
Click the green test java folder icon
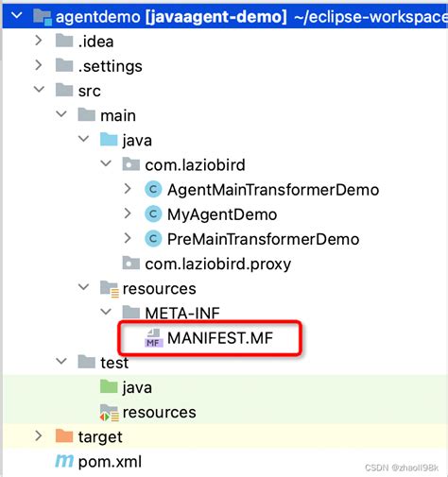coord(109,386)
